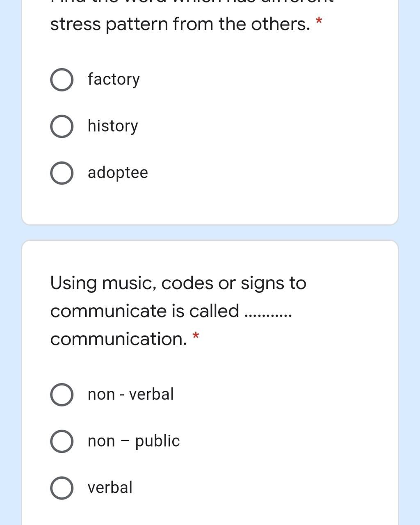Screen dimensions: 420x525
Task: Click the red asterisk after 'others.'
Action: click(x=319, y=21)
